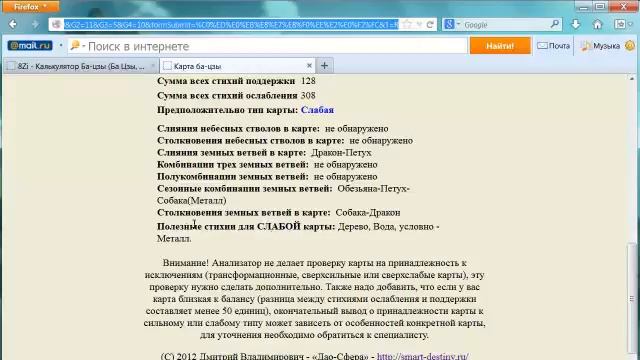Click the Дракон-Петух text
640x360 pixels.
click(341, 153)
